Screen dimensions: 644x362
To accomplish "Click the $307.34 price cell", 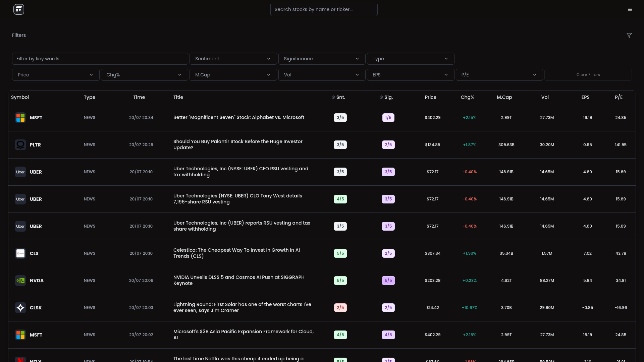I will pos(432,253).
